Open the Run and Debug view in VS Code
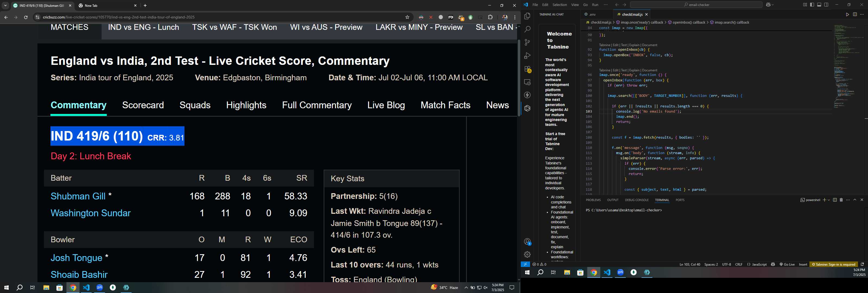 (x=527, y=56)
